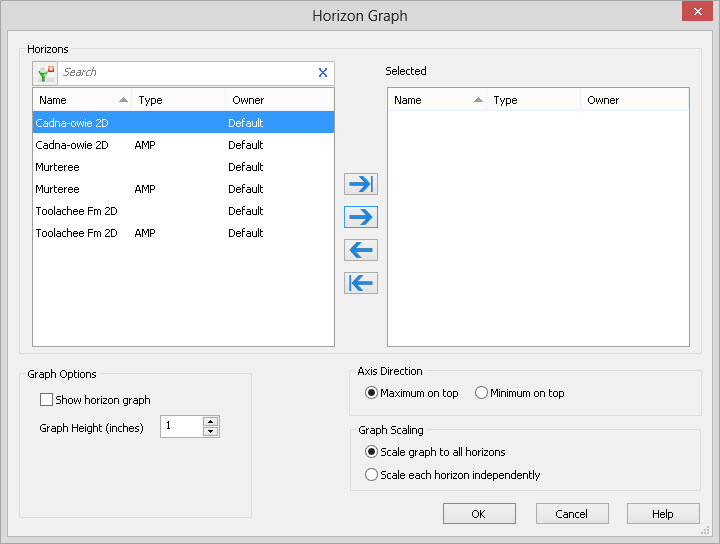
Task: Enable the Show horizon graph checkbox
Action: coord(46,400)
